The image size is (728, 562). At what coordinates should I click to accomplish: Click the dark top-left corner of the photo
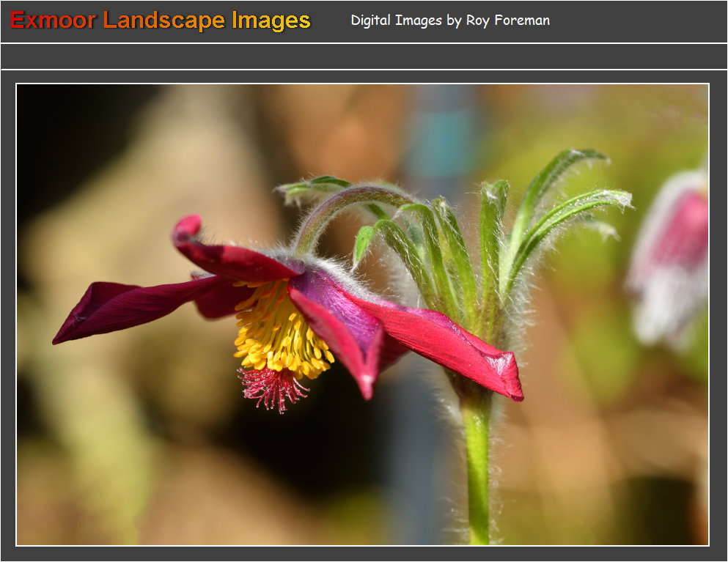(51, 117)
